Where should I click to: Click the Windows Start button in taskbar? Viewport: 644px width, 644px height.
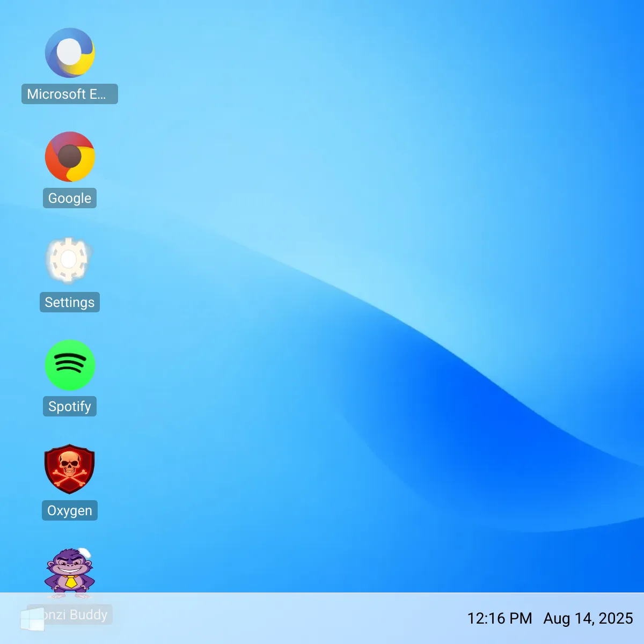point(32,619)
